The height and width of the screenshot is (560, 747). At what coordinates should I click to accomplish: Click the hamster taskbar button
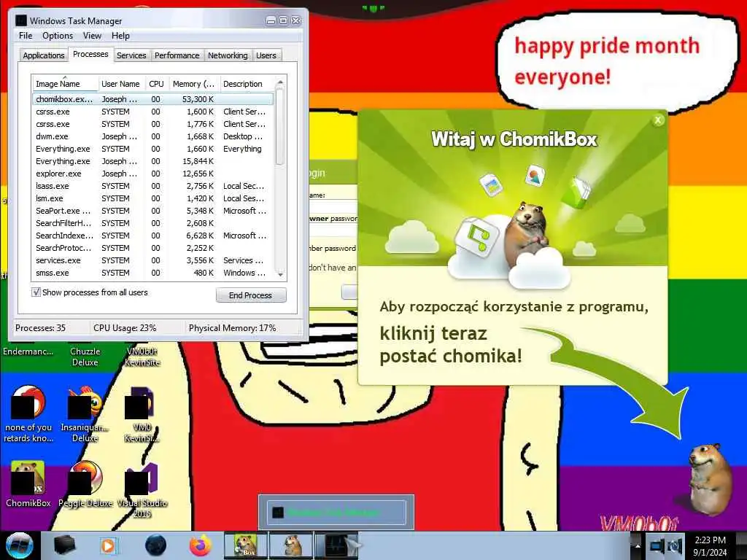tap(292, 545)
